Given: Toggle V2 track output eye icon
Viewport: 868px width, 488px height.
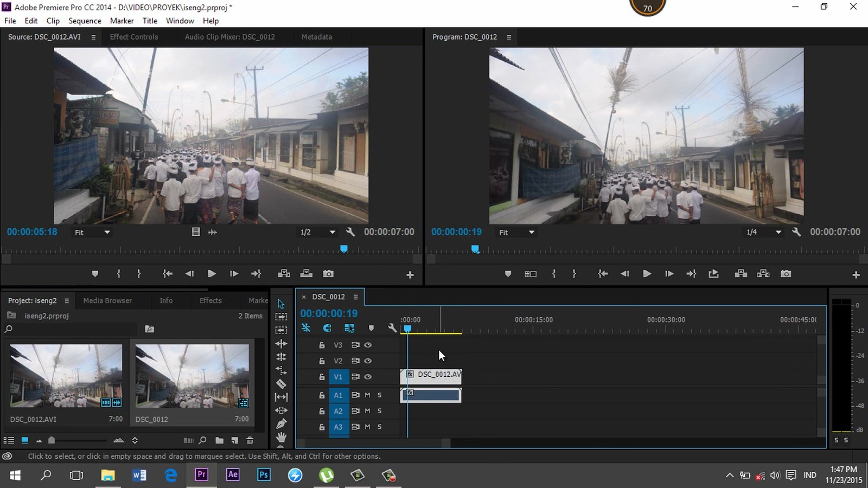Looking at the screenshot, I should click(368, 361).
